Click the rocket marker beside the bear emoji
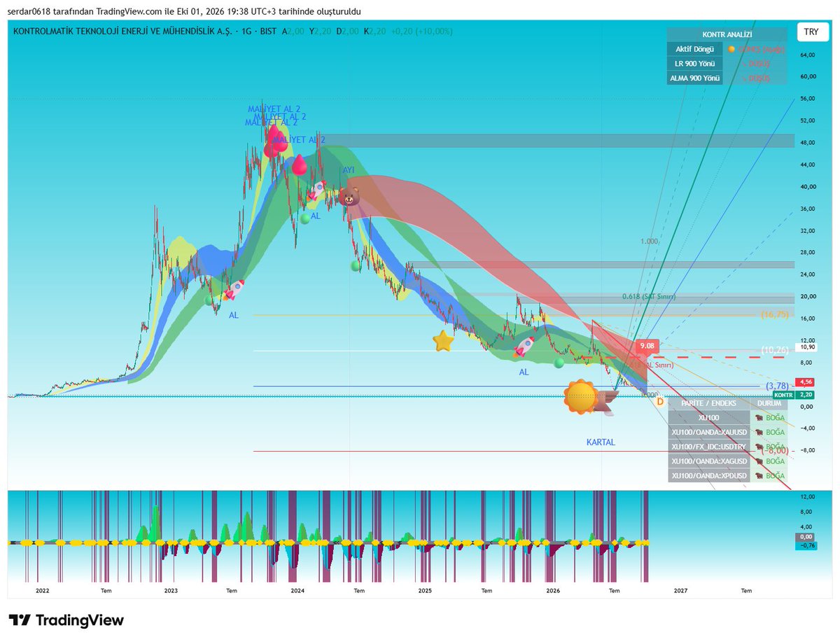840x642 pixels. [318, 190]
